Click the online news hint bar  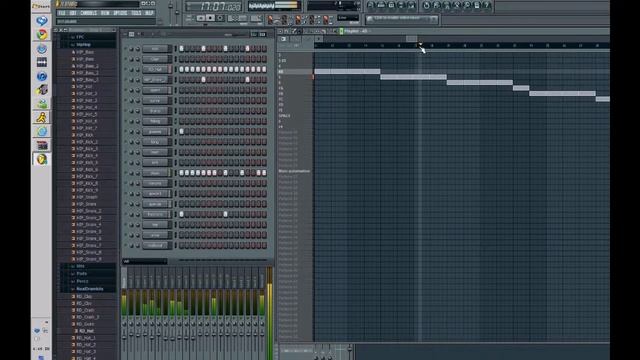[x=402, y=19]
